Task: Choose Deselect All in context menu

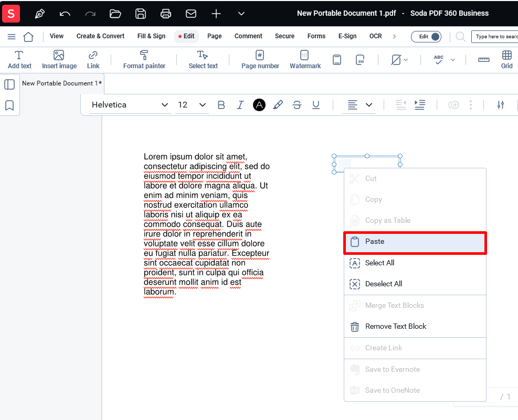Action: [x=415, y=284]
